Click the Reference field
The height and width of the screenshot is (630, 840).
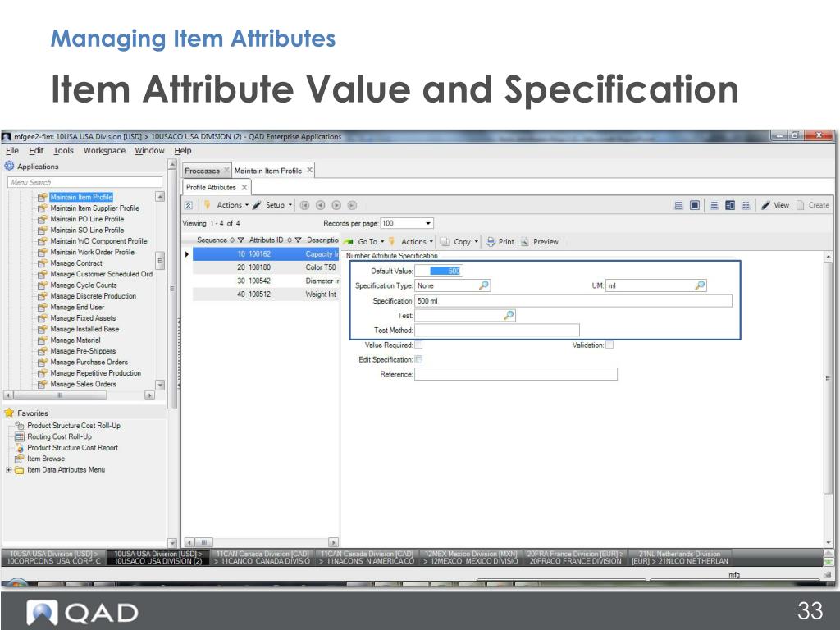click(x=516, y=374)
